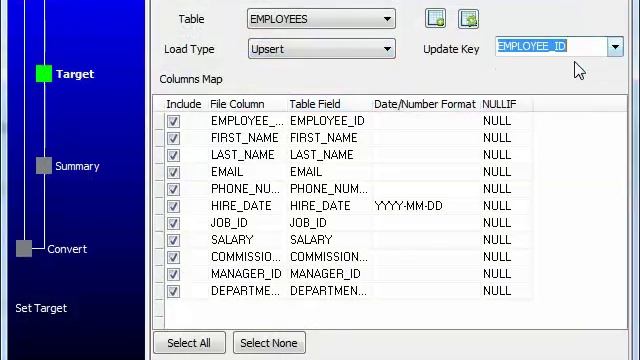Select the YYYY-MM-DD format cell for HIRE_DATE
The image size is (640, 360).
point(425,206)
